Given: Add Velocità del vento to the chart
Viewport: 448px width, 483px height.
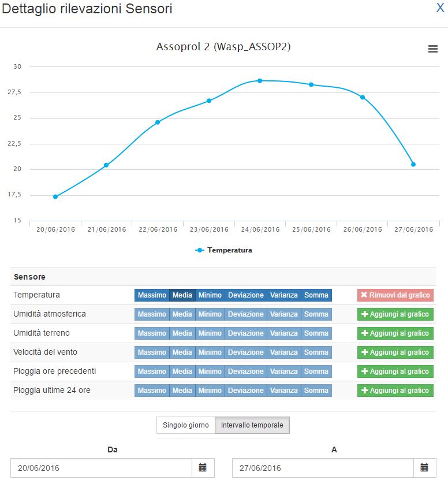Looking at the screenshot, I should pyautogui.click(x=395, y=352).
